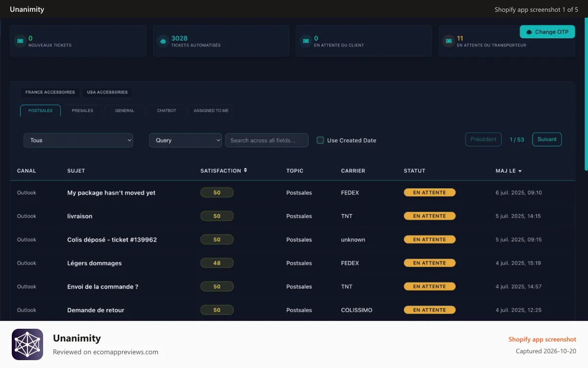
Task: Click En Attente status of Légers dommages
Action: 430,263
